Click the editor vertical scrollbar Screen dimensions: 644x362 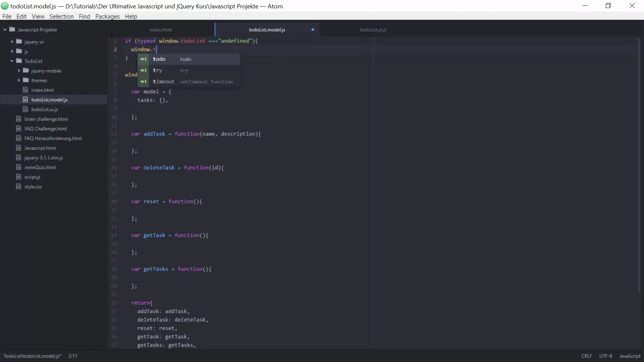coord(639,164)
